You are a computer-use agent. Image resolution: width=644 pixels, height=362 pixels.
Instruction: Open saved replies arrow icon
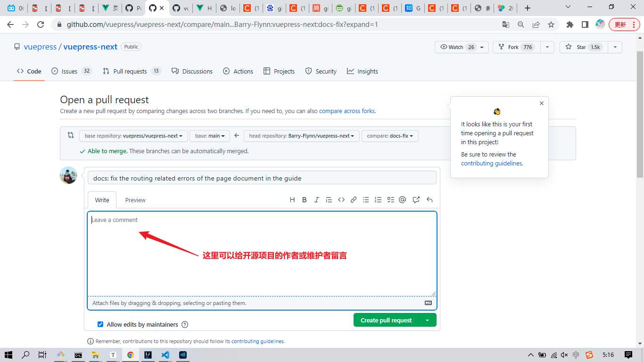(x=429, y=200)
